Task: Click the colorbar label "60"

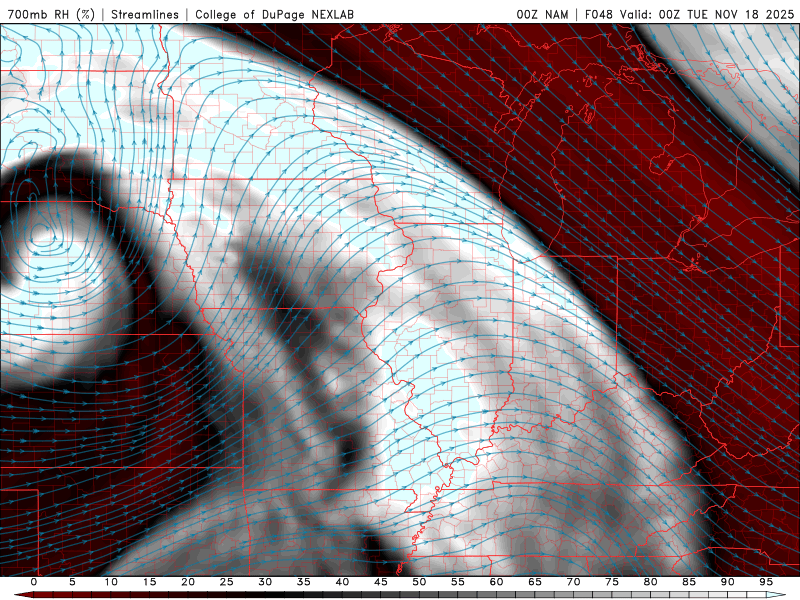Action: click(496, 582)
